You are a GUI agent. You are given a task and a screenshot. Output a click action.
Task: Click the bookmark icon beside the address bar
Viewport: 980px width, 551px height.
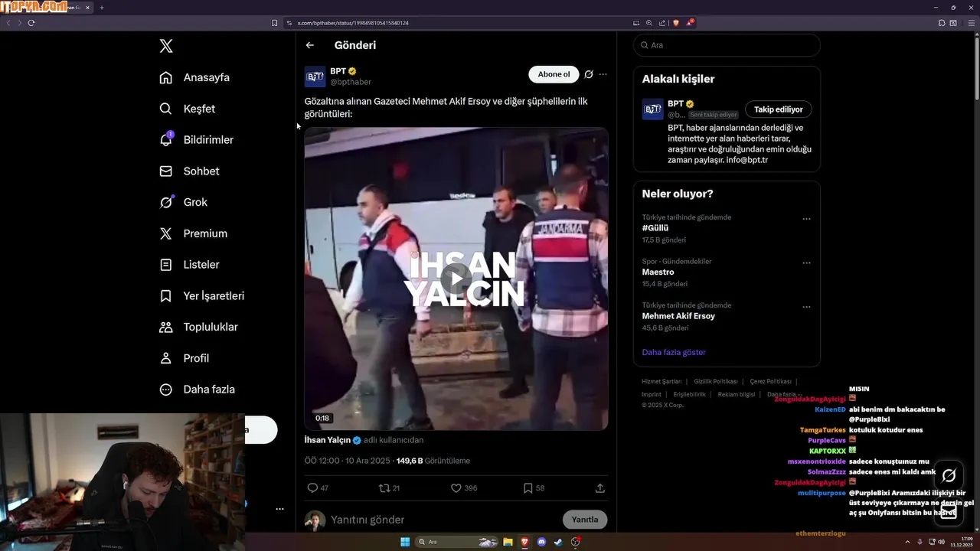point(274,23)
